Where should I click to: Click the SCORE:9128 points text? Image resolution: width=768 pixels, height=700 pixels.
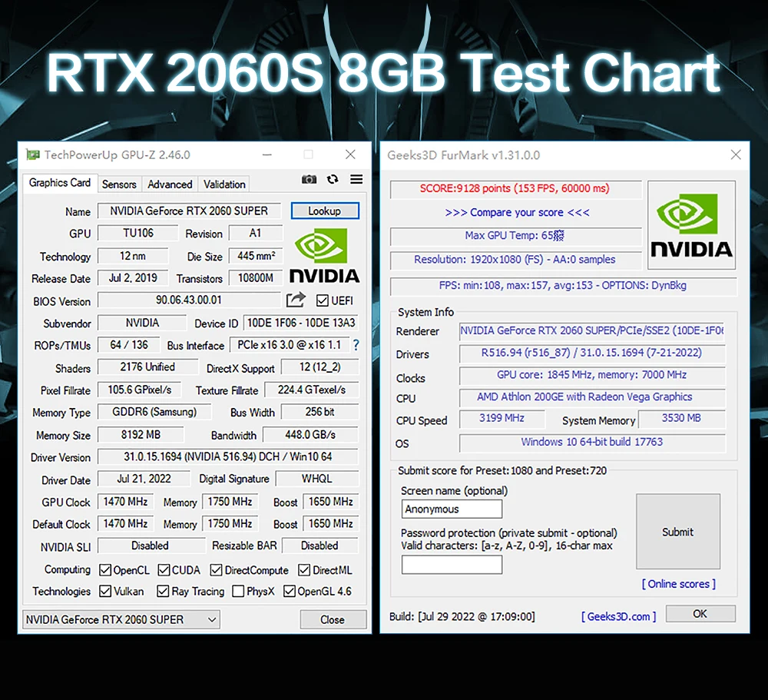(515, 189)
